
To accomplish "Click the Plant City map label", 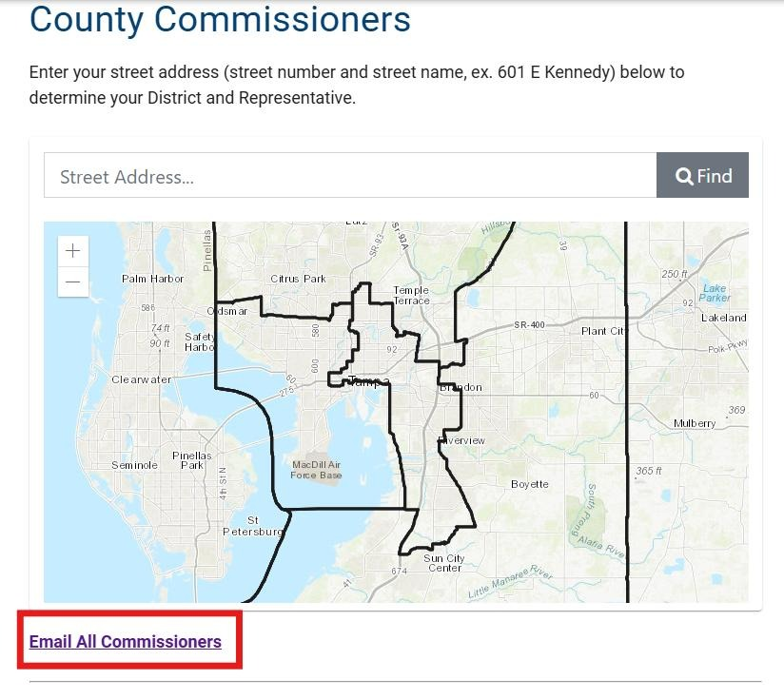I will 603,331.
